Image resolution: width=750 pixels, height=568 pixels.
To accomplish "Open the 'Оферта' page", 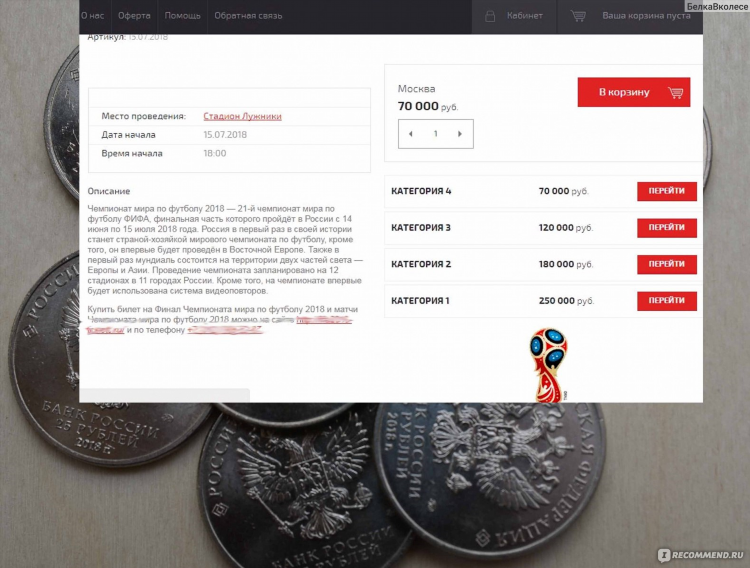I will coord(134,16).
